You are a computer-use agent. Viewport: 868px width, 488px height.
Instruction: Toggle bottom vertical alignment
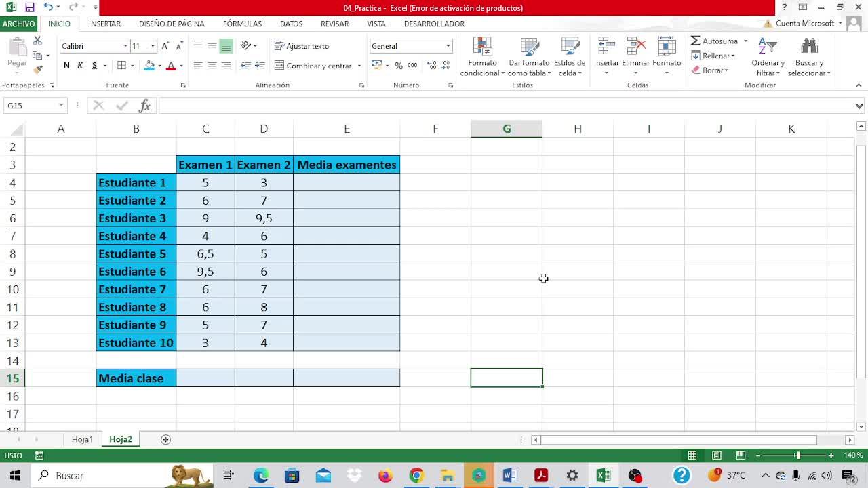(226, 46)
